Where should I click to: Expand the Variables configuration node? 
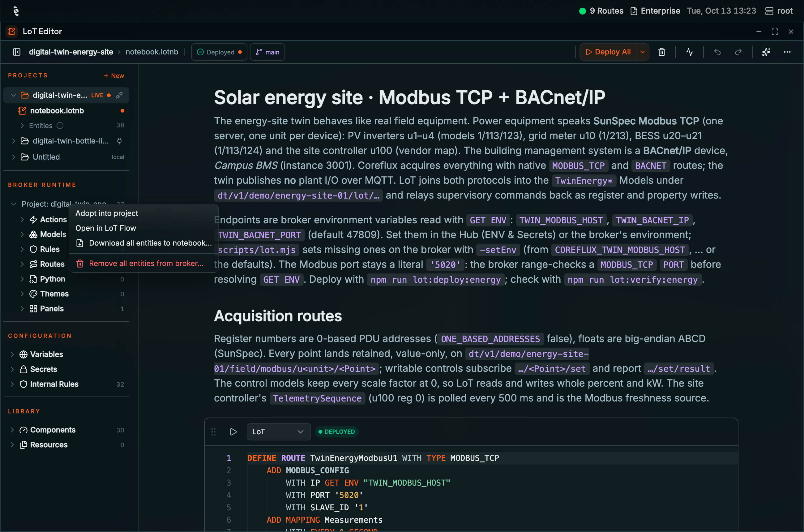point(12,354)
